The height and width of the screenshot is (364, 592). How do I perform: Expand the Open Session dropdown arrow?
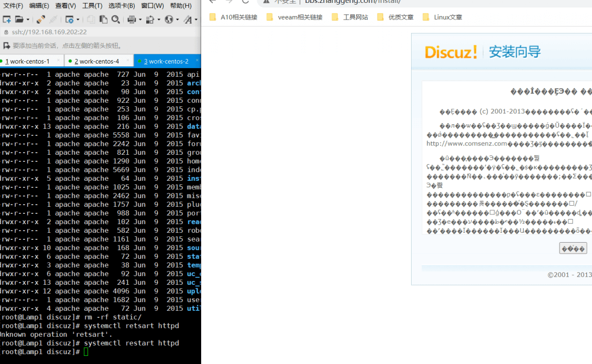pos(28,20)
